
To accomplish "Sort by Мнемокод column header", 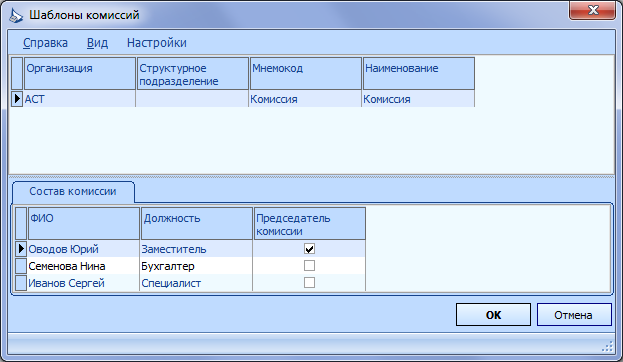I will click(x=306, y=74).
